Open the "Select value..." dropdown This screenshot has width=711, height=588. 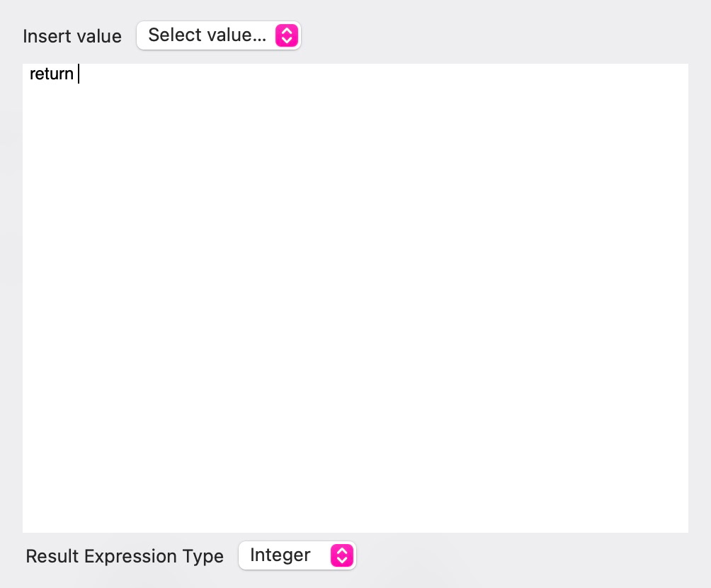tap(218, 35)
